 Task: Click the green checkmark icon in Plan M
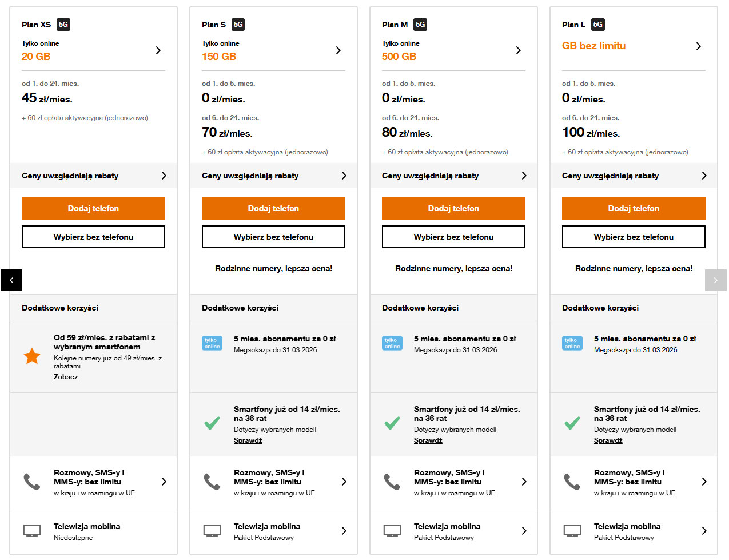pyautogui.click(x=392, y=423)
